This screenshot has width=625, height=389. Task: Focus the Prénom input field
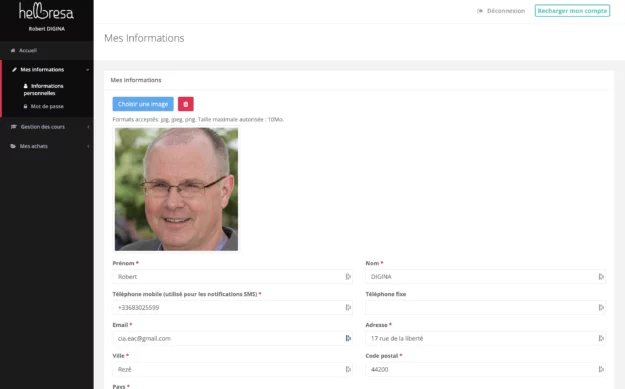coord(232,277)
